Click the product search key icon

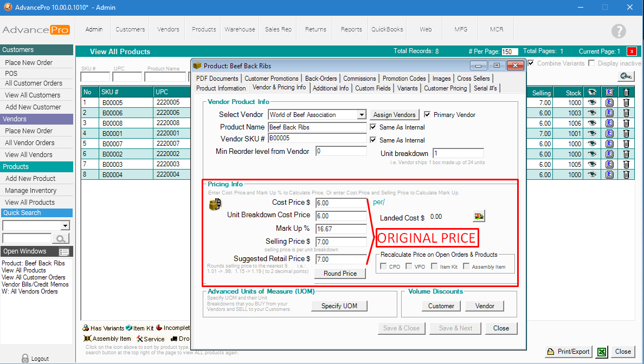tap(626, 76)
